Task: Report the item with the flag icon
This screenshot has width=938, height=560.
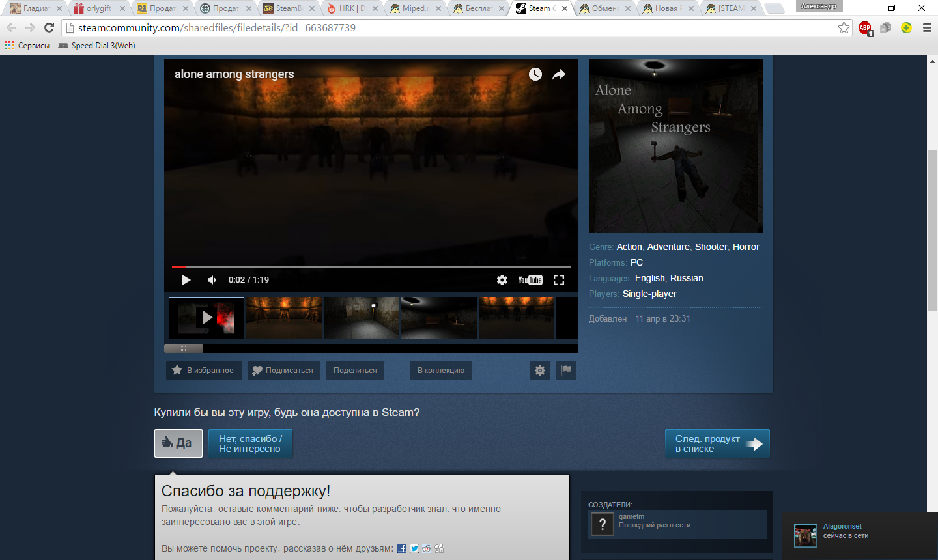Action: [566, 371]
